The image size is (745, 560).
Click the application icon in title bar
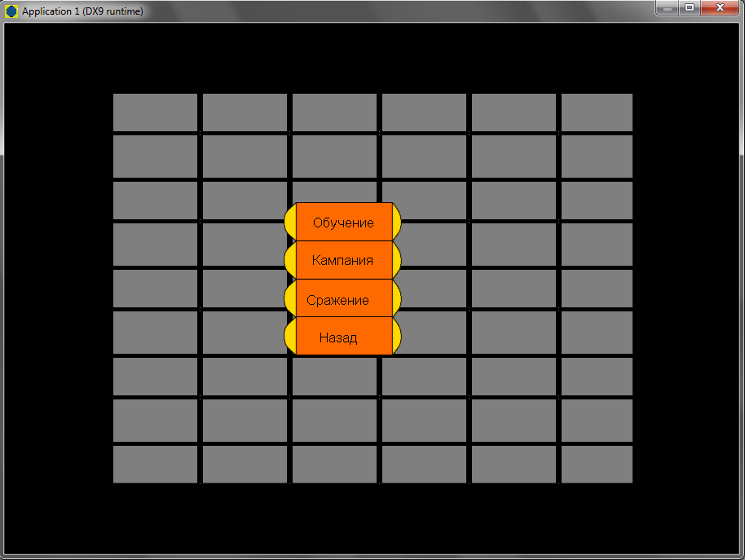[11, 11]
